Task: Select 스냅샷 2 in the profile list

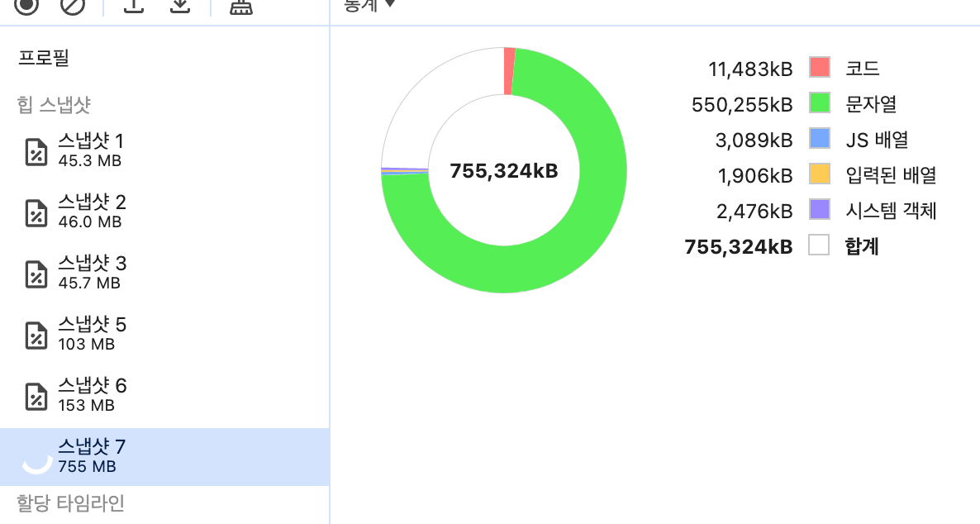Action: 164,212
